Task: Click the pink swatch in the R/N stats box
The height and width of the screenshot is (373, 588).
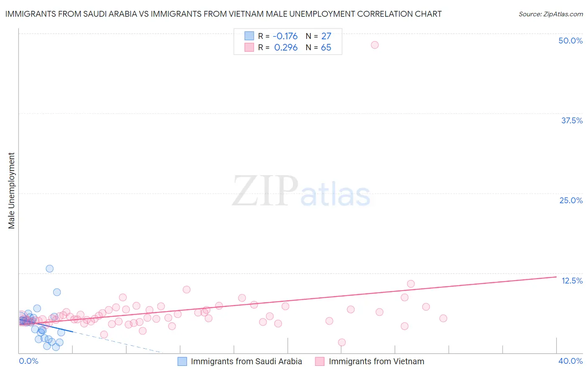Action: [x=249, y=47]
